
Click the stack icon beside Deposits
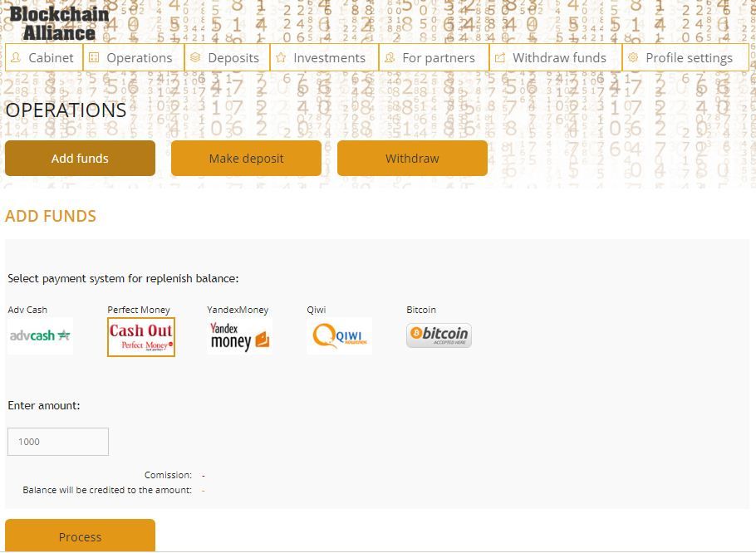pos(195,58)
